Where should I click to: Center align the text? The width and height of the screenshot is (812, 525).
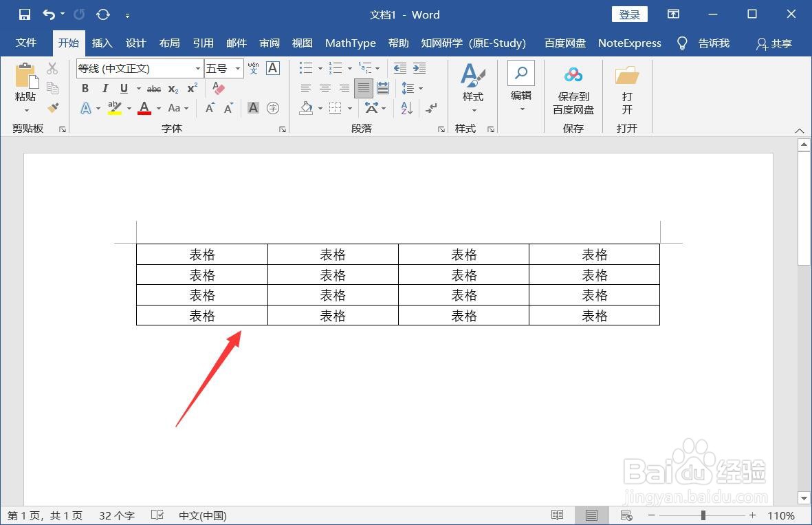tap(325, 88)
